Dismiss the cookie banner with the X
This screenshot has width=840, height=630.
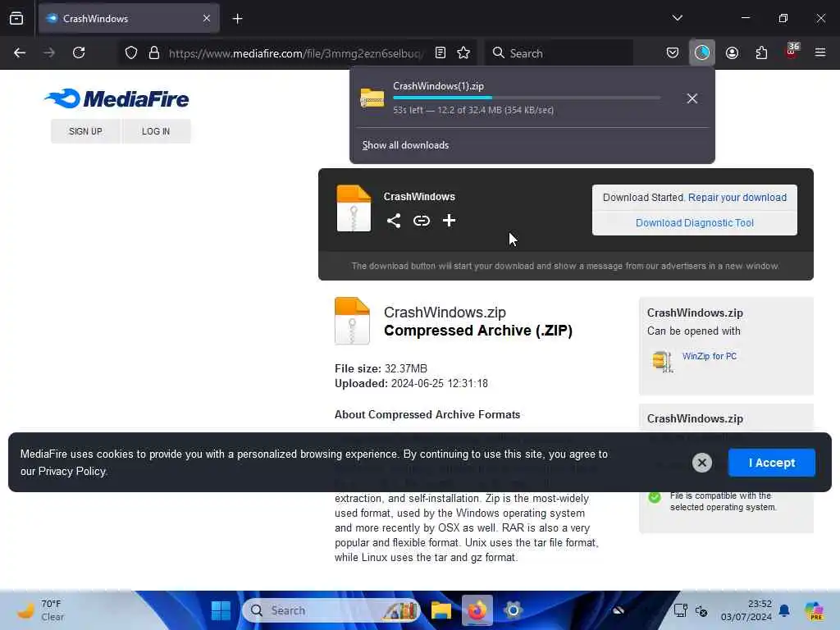(x=702, y=463)
